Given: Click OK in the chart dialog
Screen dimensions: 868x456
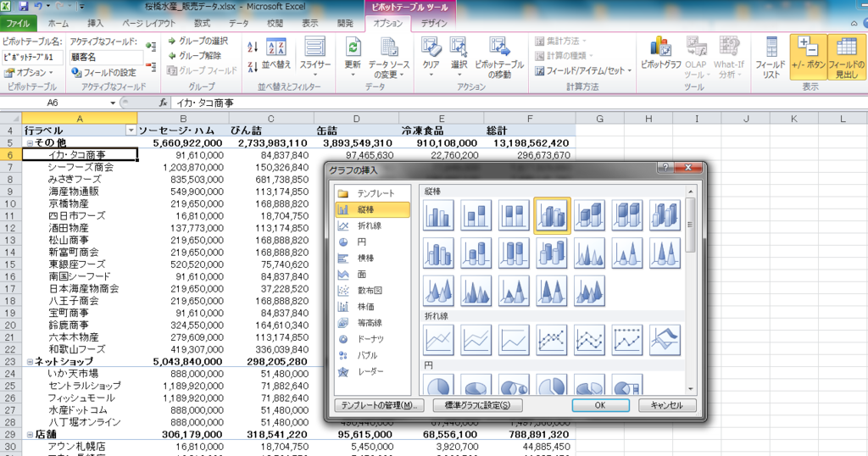Looking at the screenshot, I should (600, 405).
